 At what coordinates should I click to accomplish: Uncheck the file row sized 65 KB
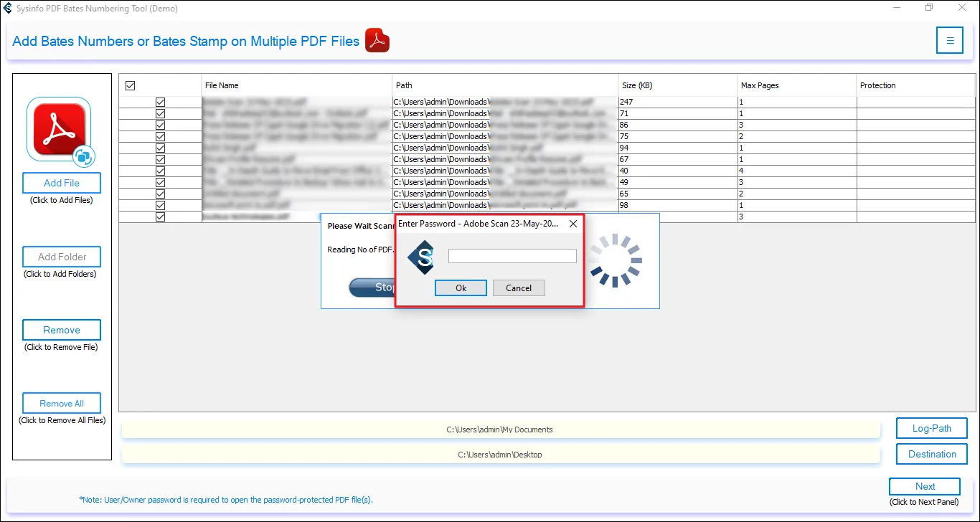pyautogui.click(x=160, y=194)
